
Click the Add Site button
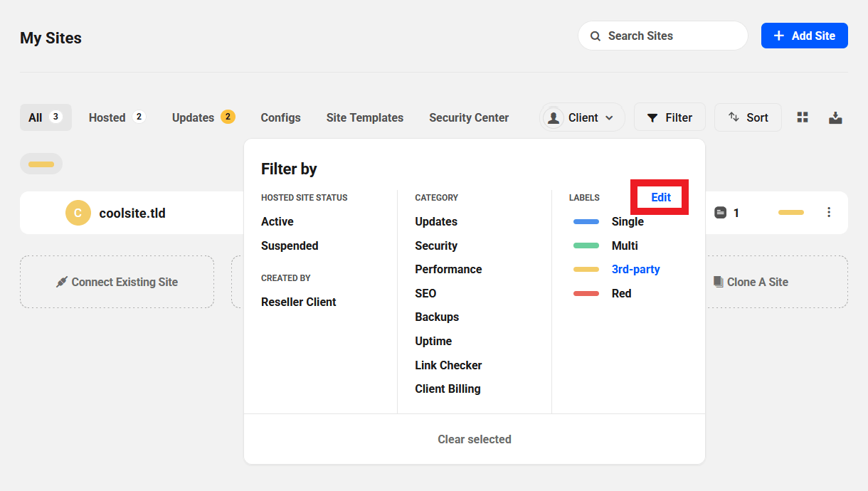pyautogui.click(x=804, y=36)
